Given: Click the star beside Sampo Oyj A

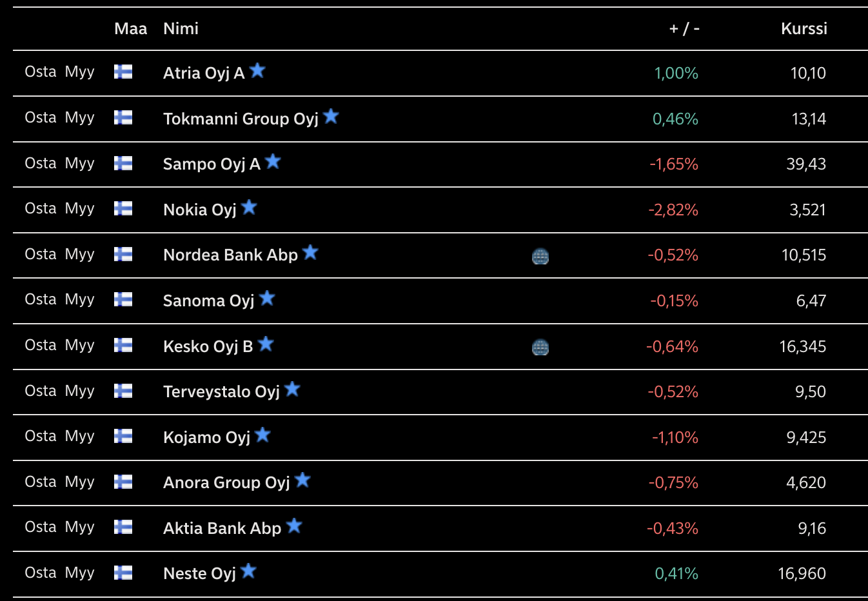Looking at the screenshot, I should click(x=273, y=161).
